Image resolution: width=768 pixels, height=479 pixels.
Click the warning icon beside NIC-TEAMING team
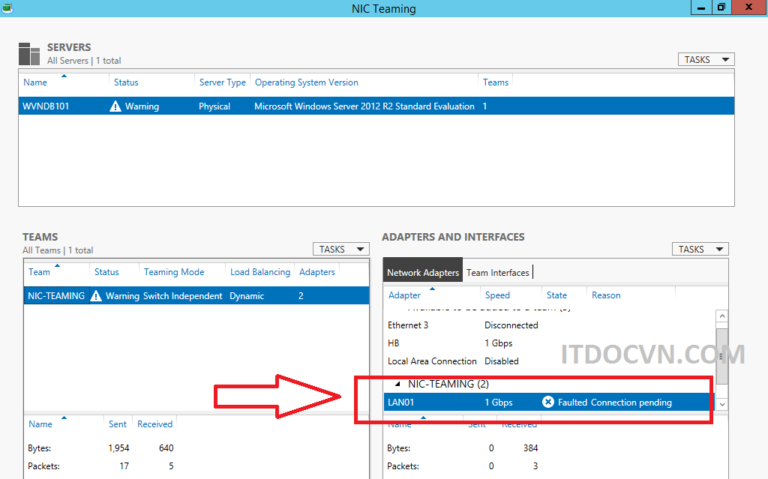pyautogui.click(x=96, y=296)
